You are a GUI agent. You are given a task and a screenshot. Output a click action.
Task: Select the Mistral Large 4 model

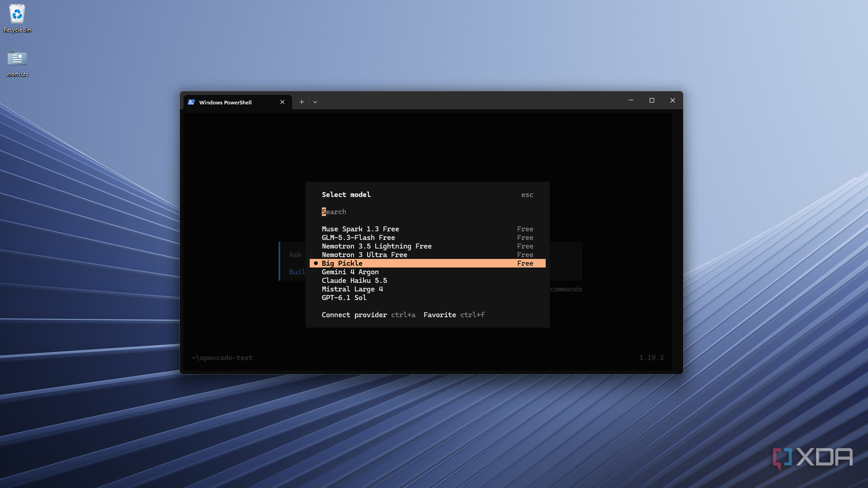pyautogui.click(x=427, y=289)
